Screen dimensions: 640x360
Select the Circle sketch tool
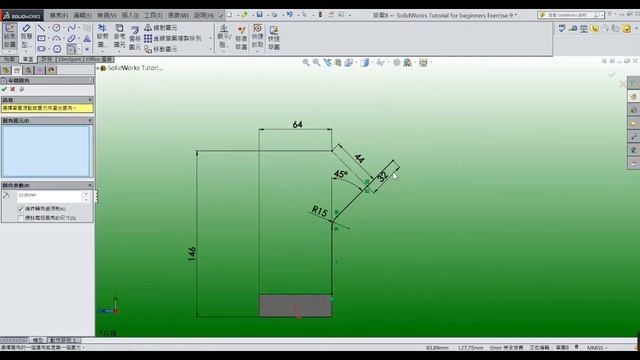pyautogui.click(x=56, y=28)
